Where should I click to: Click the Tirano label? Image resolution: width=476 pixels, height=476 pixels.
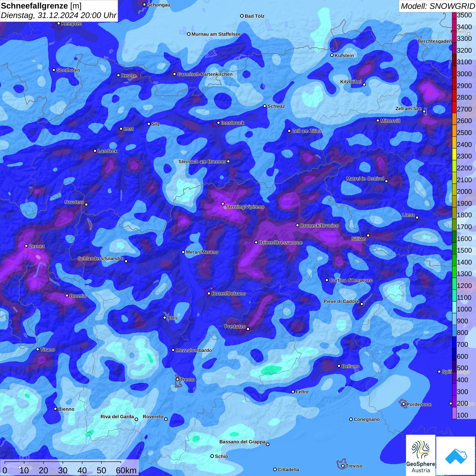pyautogui.click(x=48, y=350)
